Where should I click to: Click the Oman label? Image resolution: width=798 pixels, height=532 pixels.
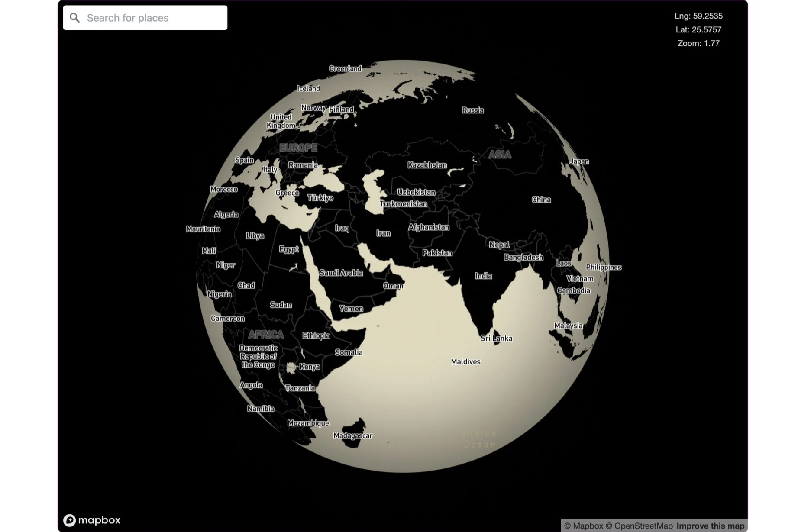click(x=393, y=286)
